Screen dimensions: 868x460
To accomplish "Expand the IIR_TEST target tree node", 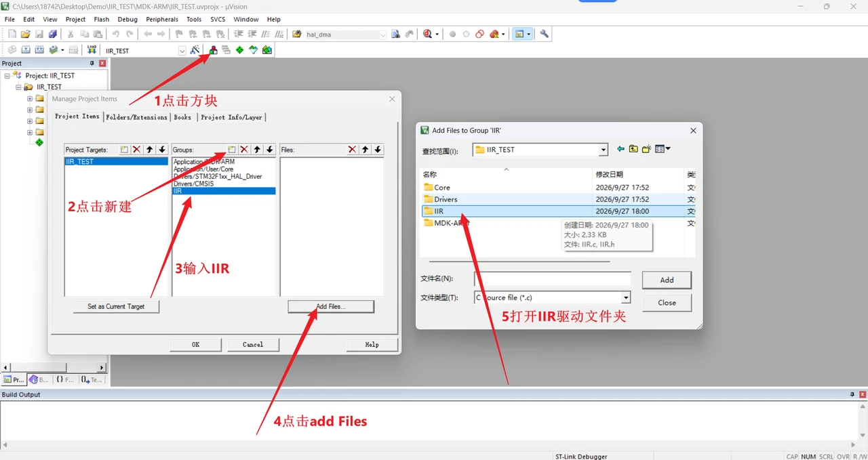I will click(x=19, y=87).
